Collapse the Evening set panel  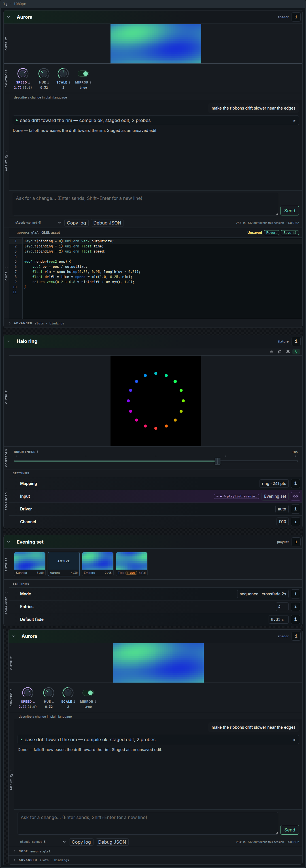click(x=8, y=542)
